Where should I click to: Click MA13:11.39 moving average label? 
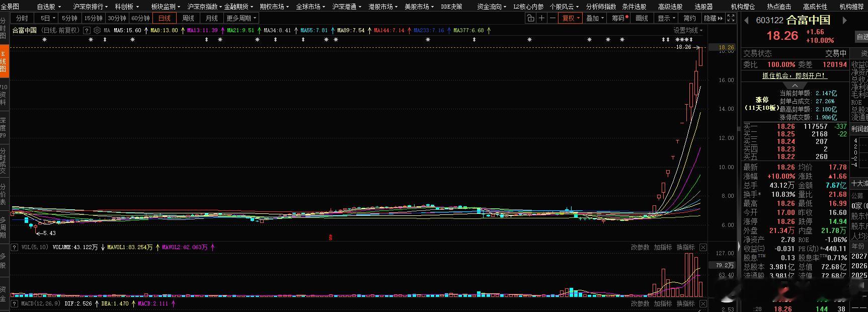tap(202, 30)
